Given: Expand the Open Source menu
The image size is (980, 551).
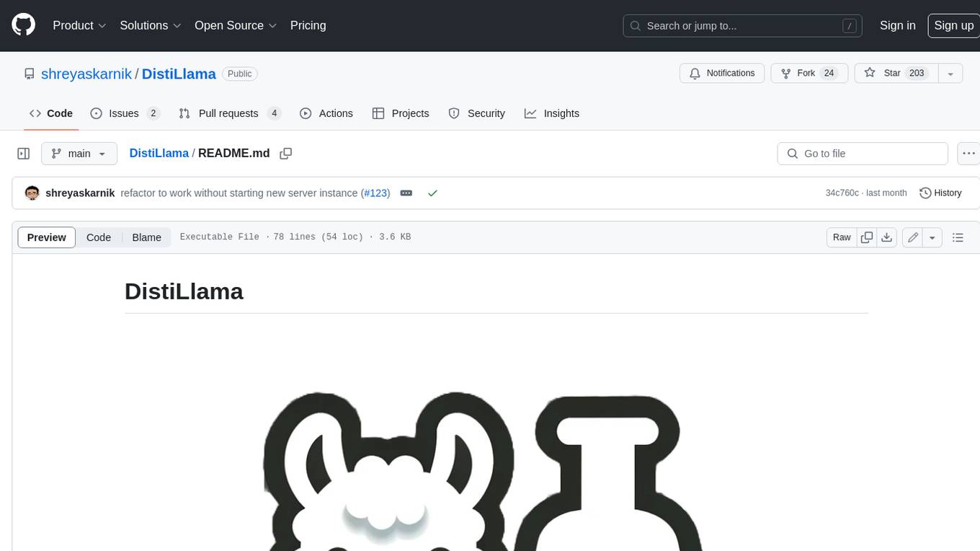Looking at the screenshot, I should coord(236,25).
